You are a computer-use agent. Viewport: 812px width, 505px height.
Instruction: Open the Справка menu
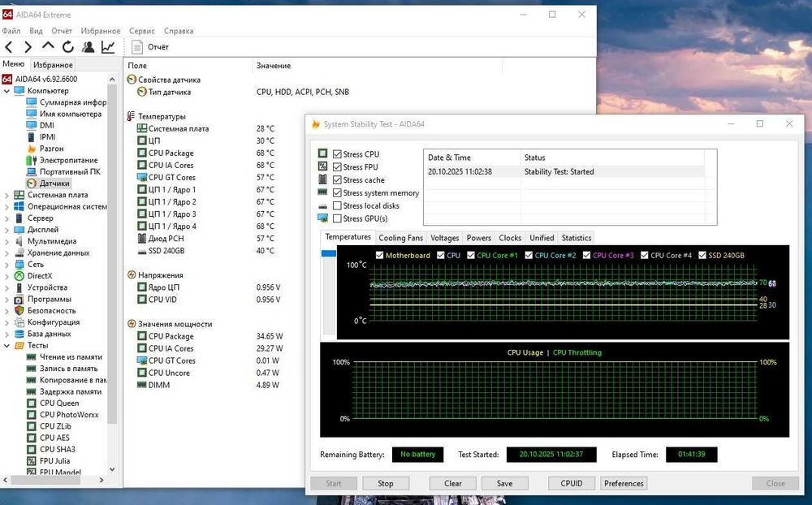point(179,31)
